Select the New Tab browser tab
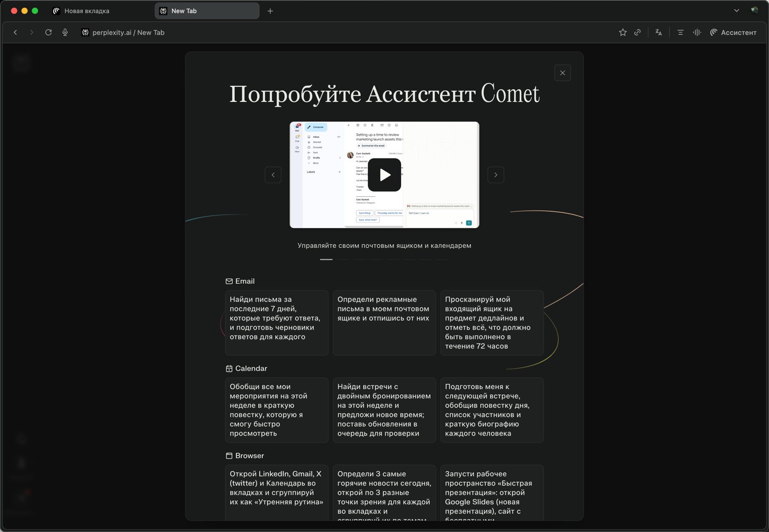This screenshot has width=769, height=532. tap(207, 11)
